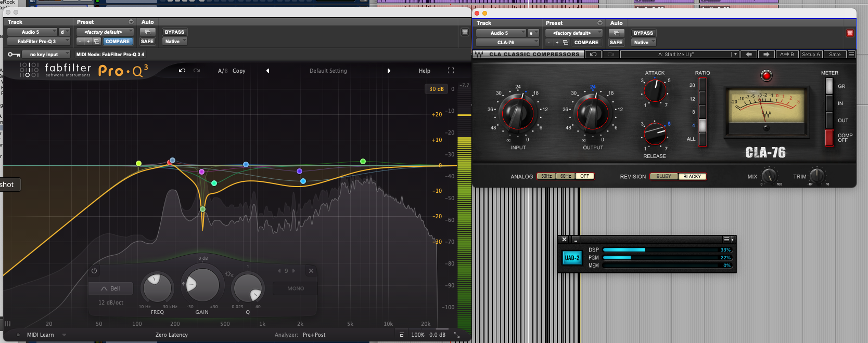Save the Waves CLA-76 preset
Screen dimensions: 868x343
(x=835, y=54)
